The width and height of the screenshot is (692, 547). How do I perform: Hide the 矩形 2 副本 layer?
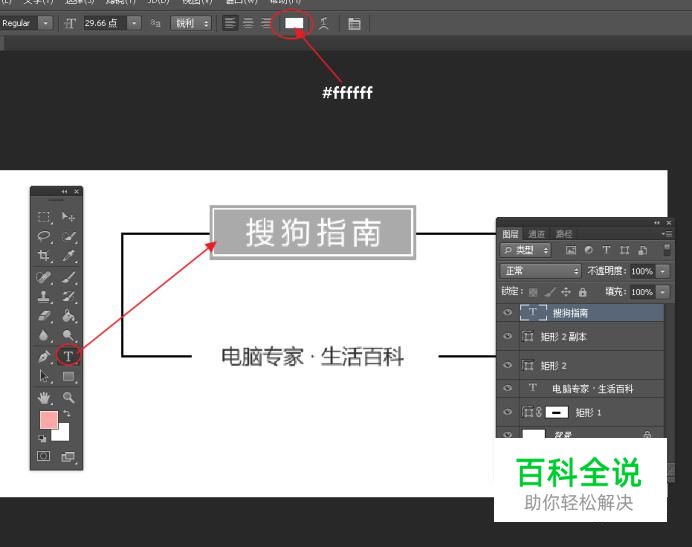pyautogui.click(x=508, y=336)
